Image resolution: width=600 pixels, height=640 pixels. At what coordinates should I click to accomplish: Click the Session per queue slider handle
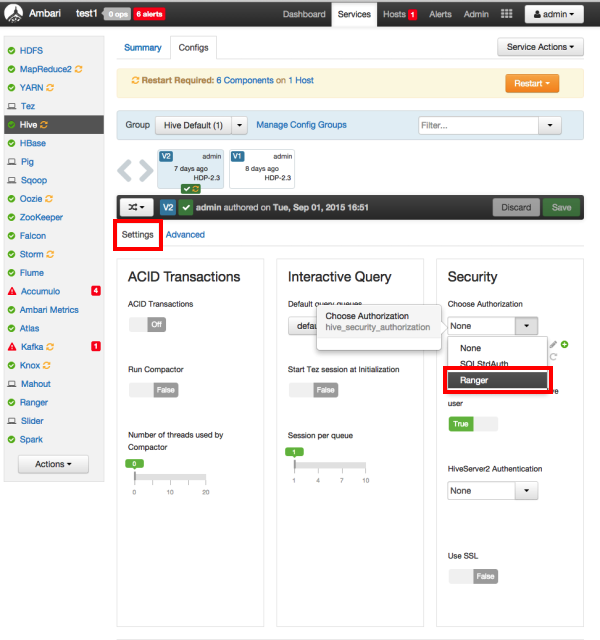294,464
